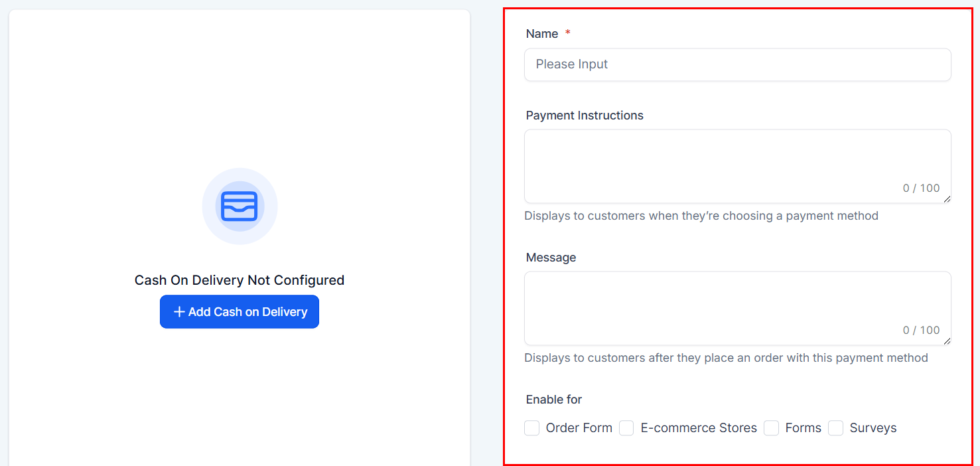980x466 pixels.
Task: Click the help text about choosing a payment method
Action: coord(701,216)
